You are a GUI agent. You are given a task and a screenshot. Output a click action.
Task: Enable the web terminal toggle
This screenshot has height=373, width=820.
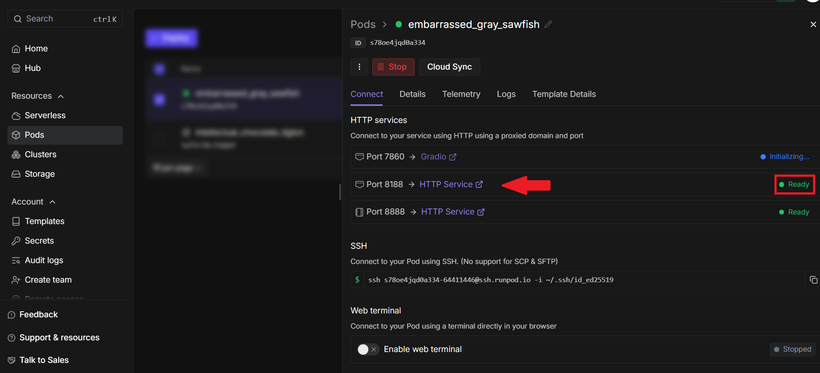pyautogui.click(x=368, y=349)
